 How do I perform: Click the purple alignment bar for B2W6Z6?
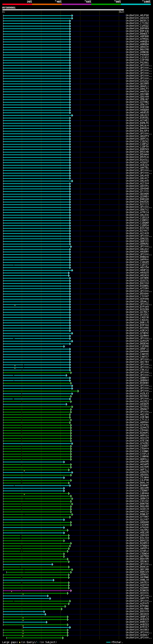pyautogui.click(x=37, y=591)
